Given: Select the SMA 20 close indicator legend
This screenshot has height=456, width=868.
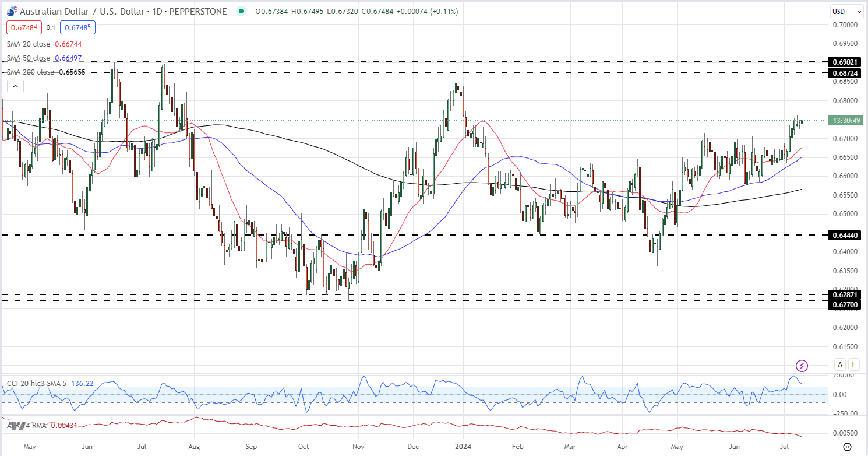Looking at the screenshot, I should click(28, 44).
